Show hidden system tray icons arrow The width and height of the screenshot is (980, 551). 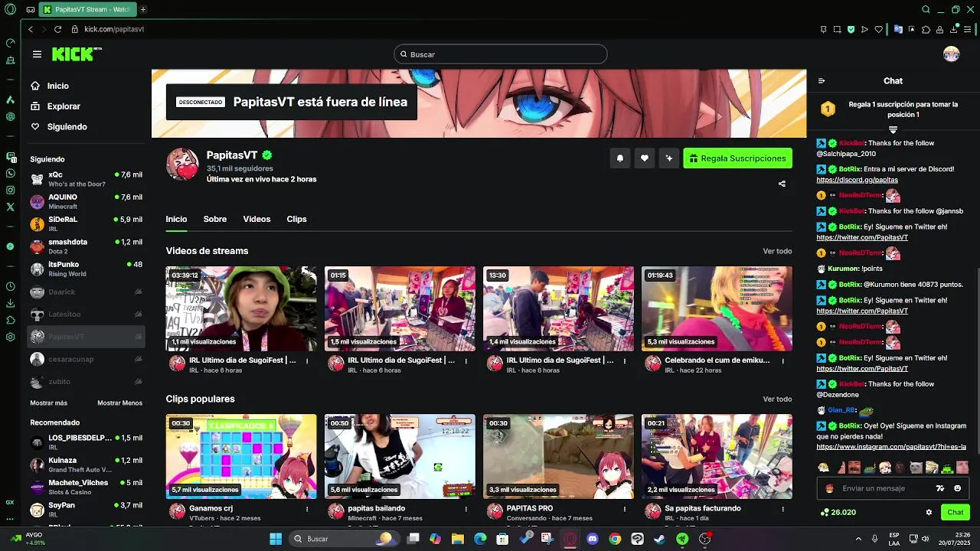click(x=858, y=539)
